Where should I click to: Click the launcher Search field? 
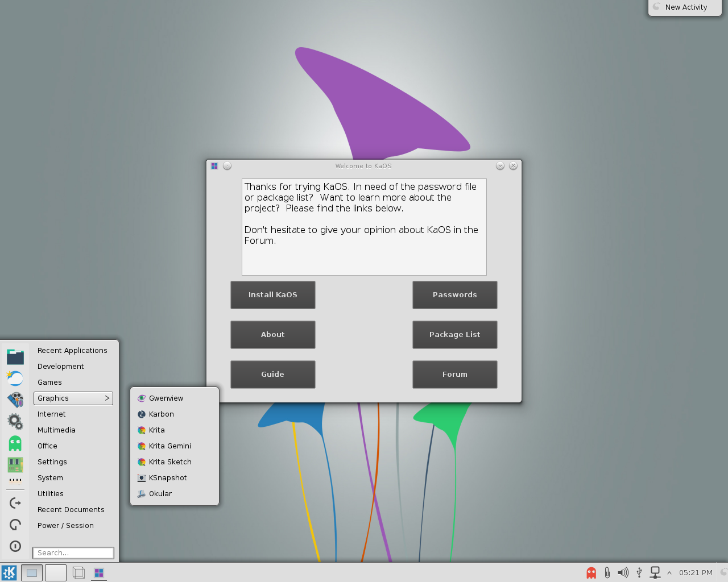click(73, 553)
